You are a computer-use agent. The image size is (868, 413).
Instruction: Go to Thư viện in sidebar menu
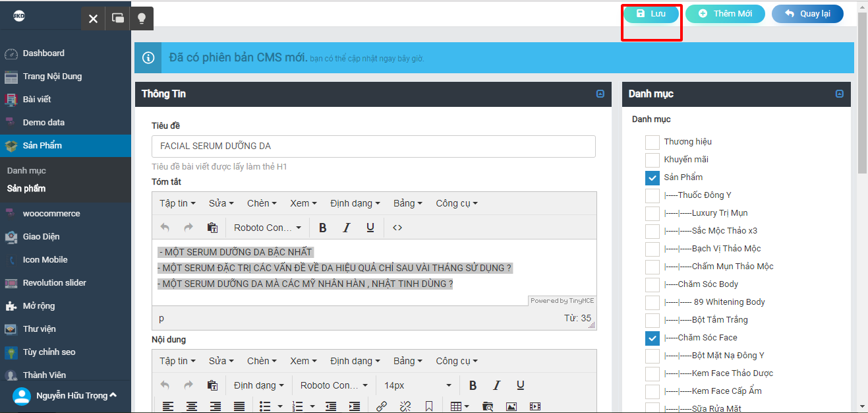point(39,329)
